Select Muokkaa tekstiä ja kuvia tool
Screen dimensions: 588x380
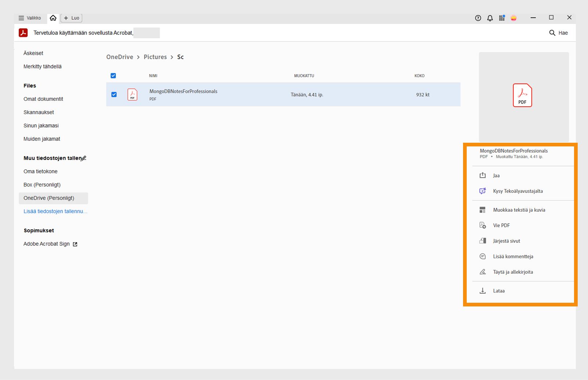(x=483, y=210)
